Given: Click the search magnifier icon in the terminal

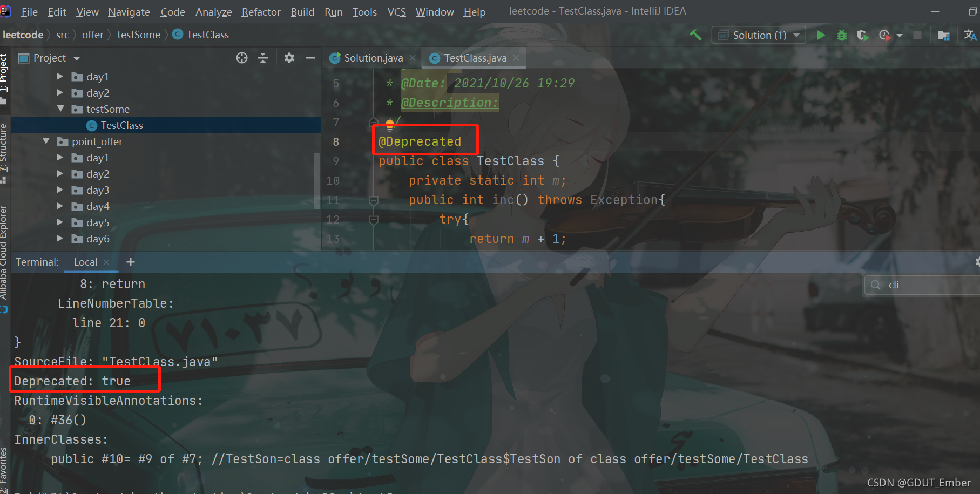Looking at the screenshot, I should 875,285.
